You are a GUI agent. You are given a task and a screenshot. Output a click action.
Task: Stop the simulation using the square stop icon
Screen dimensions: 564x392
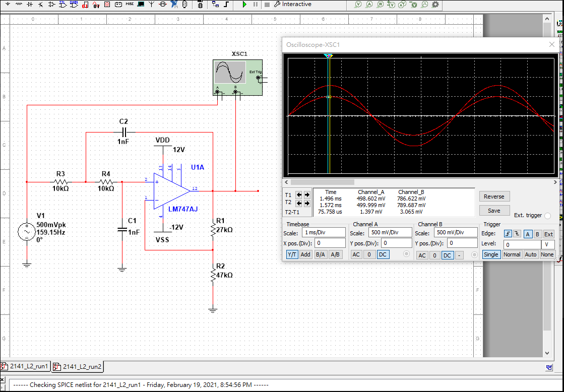coord(267,5)
